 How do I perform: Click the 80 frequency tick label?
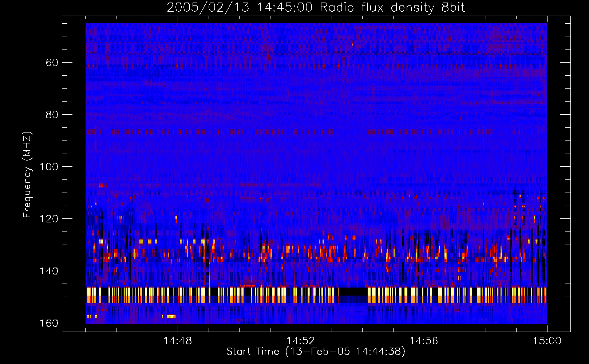(x=52, y=115)
